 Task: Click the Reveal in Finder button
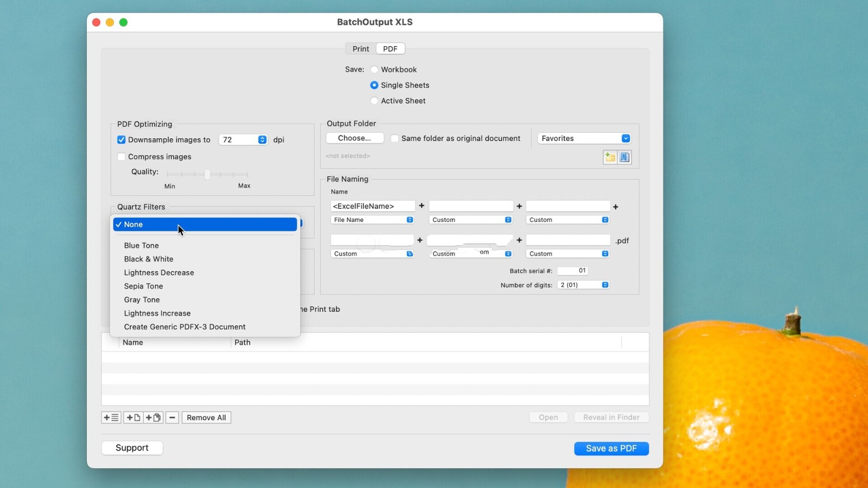[x=611, y=417]
